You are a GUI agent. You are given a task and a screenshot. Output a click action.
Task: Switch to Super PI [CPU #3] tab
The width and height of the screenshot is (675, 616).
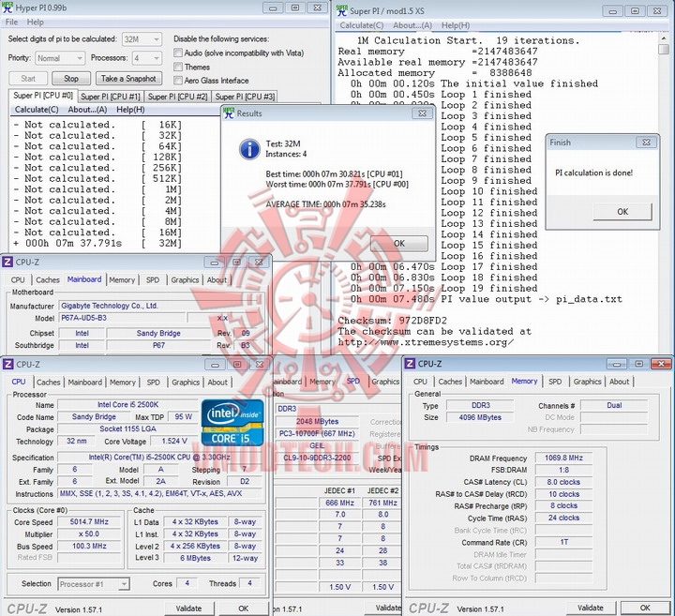245,97
